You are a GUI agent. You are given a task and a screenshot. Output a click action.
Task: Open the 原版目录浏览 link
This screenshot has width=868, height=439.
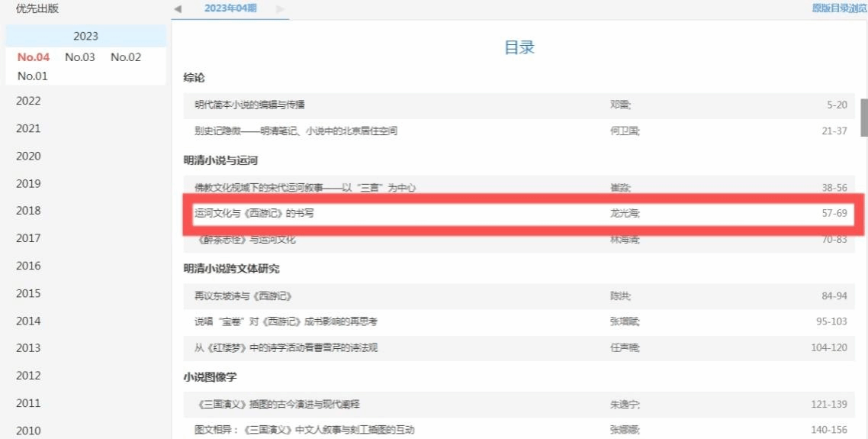pyautogui.click(x=839, y=8)
